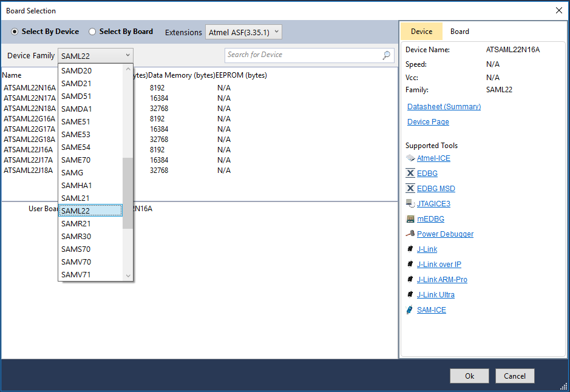Open the Datasheet (Summary) link
This screenshot has width=570, height=392.
click(444, 107)
